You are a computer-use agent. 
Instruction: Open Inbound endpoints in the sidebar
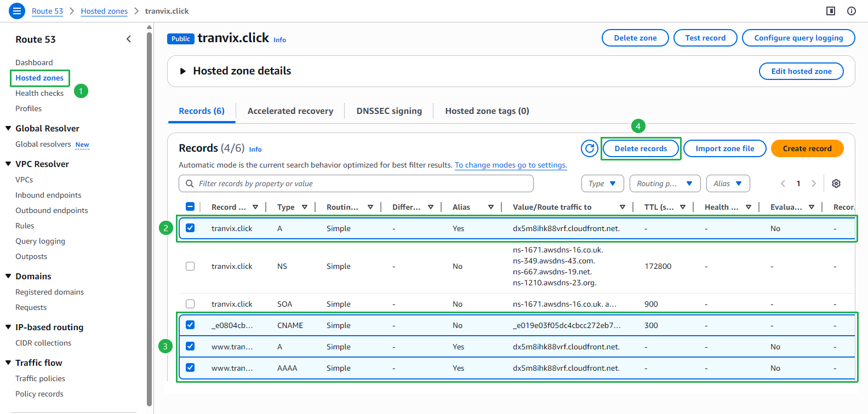[48, 195]
